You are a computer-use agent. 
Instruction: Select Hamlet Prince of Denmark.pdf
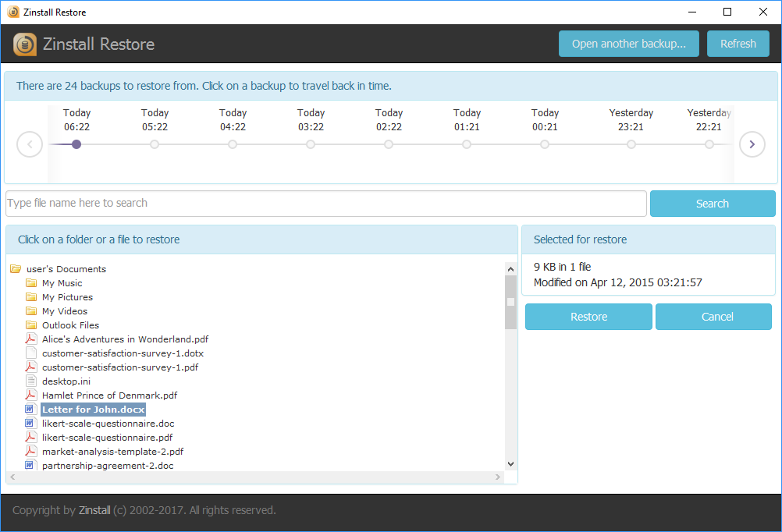coord(110,395)
